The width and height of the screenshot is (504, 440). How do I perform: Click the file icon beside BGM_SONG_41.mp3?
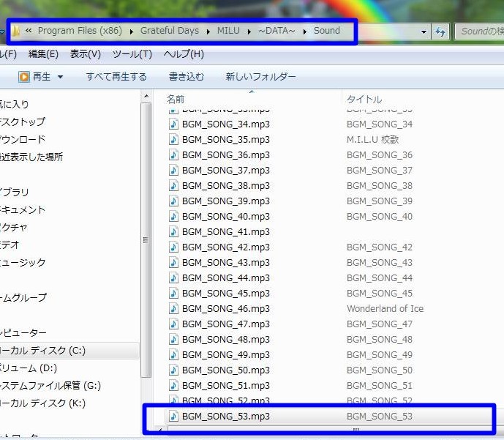[x=173, y=231]
